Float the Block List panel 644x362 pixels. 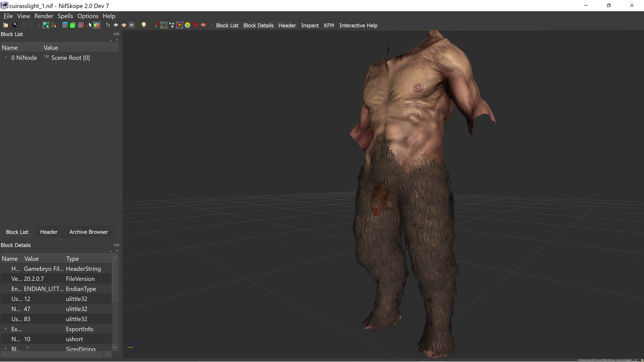115,34
